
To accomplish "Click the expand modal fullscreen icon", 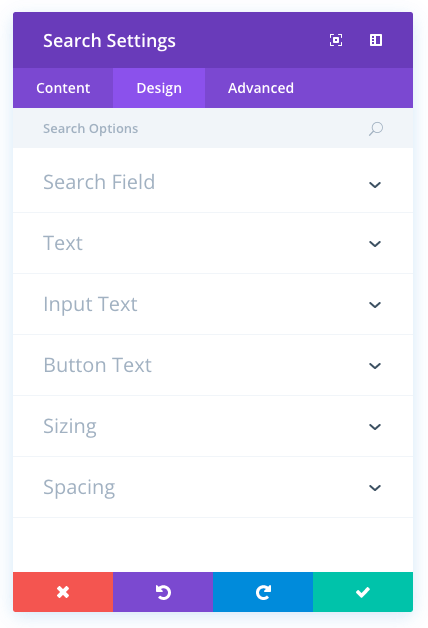I will [x=336, y=40].
